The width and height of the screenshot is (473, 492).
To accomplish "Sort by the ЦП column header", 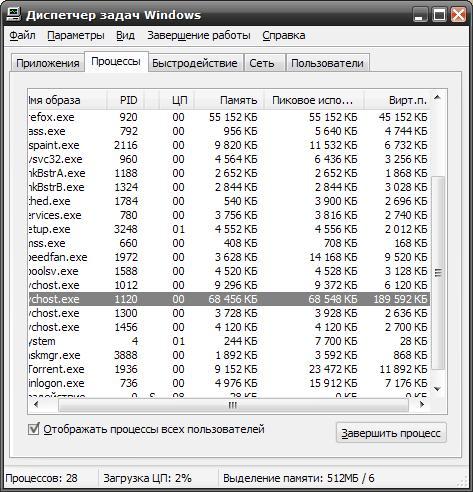I will click(x=177, y=100).
